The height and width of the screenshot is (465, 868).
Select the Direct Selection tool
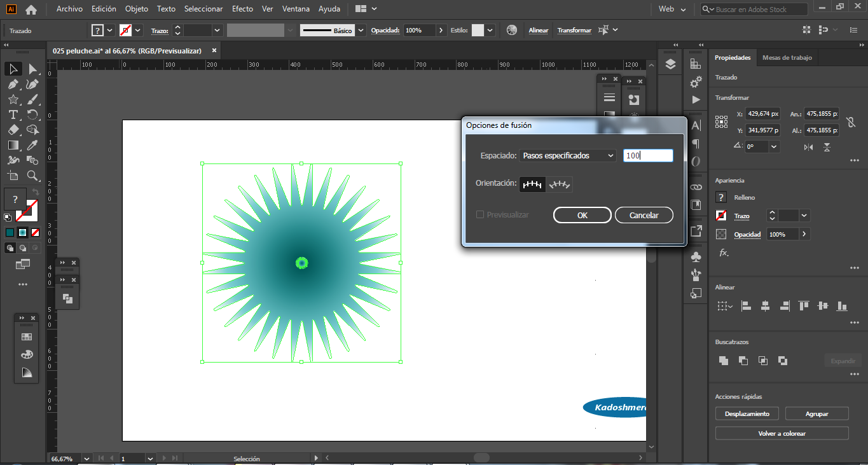(x=32, y=69)
